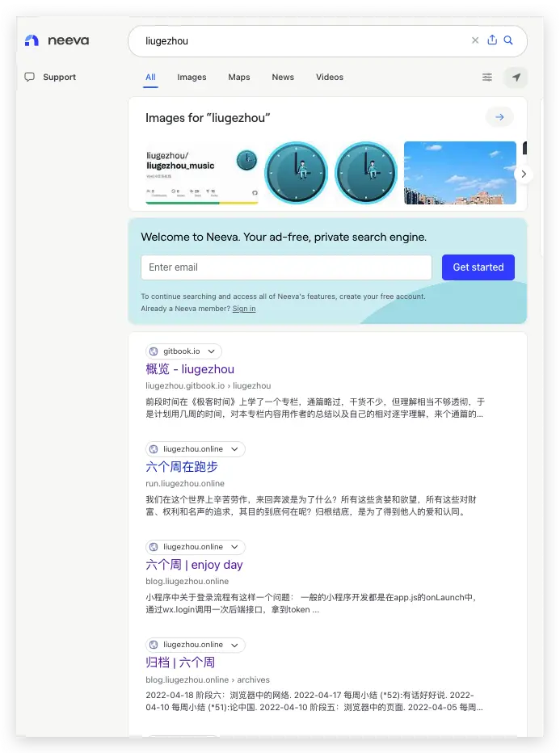Click the Enter email field

coord(286,267)
